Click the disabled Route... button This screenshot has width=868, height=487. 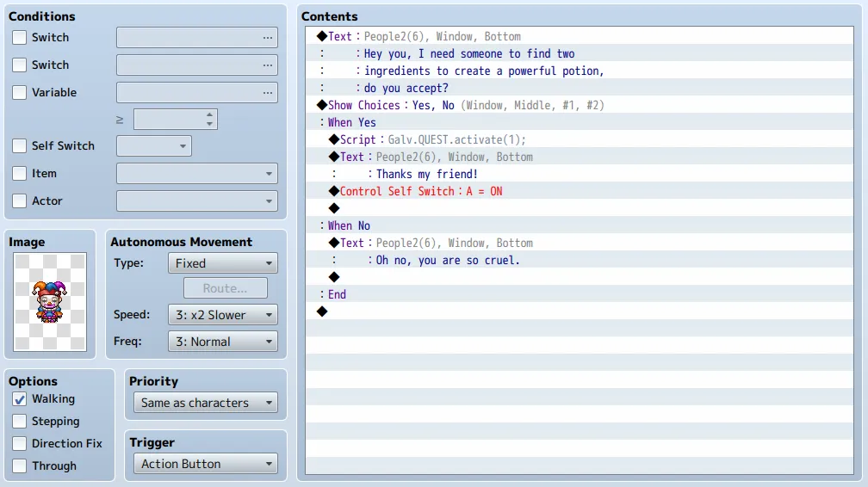(226, 288)
